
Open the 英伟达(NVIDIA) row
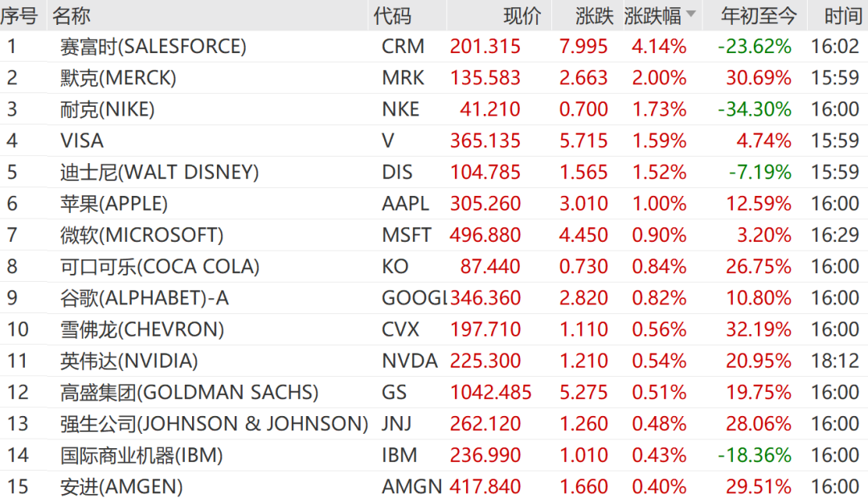[x=434, y=361]
